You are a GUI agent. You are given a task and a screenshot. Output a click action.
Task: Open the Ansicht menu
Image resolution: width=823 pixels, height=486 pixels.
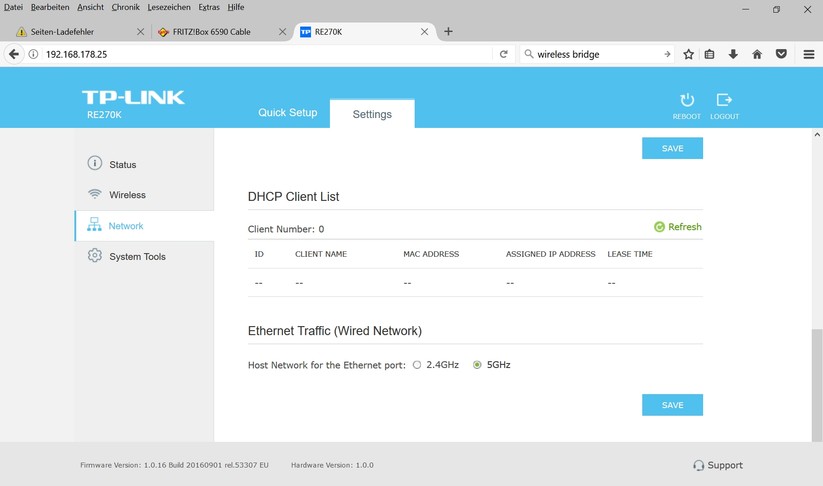pyautogui.click(x=90, y=7)
